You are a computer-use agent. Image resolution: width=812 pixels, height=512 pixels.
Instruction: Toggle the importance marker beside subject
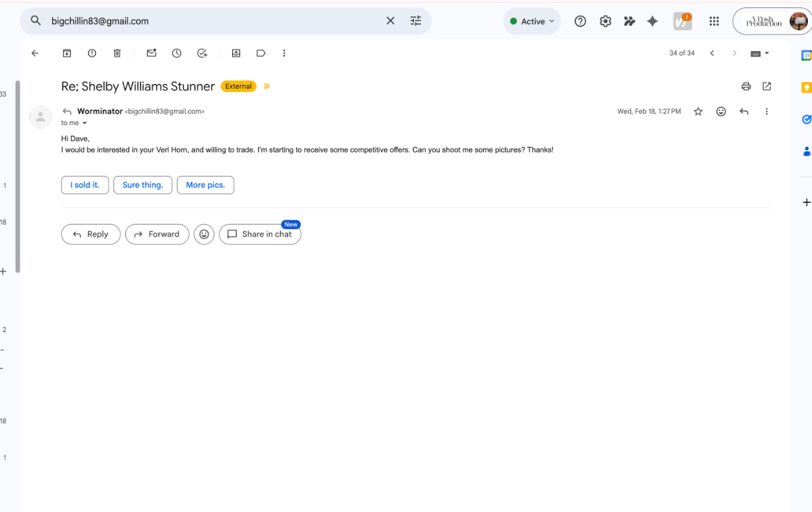[267, 87]
